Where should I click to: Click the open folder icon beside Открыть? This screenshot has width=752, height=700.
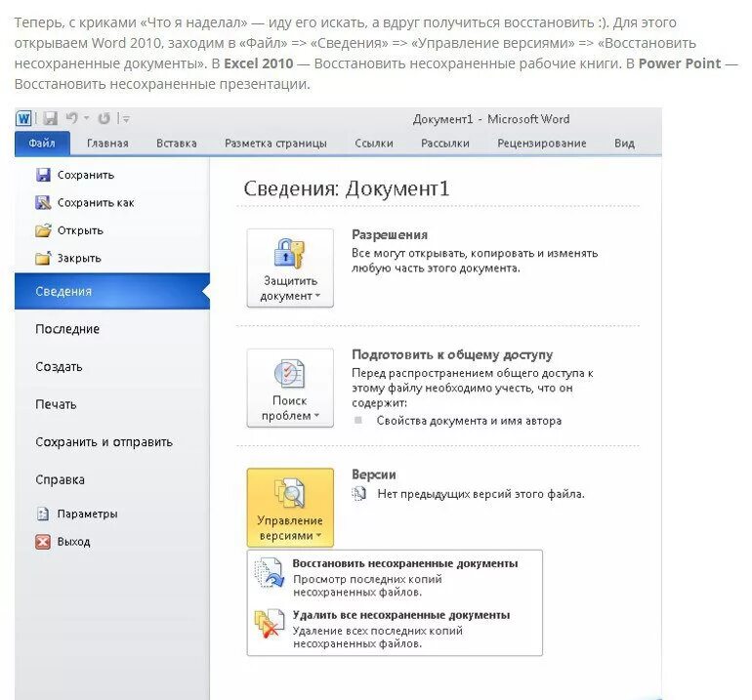tap(43, 230)
